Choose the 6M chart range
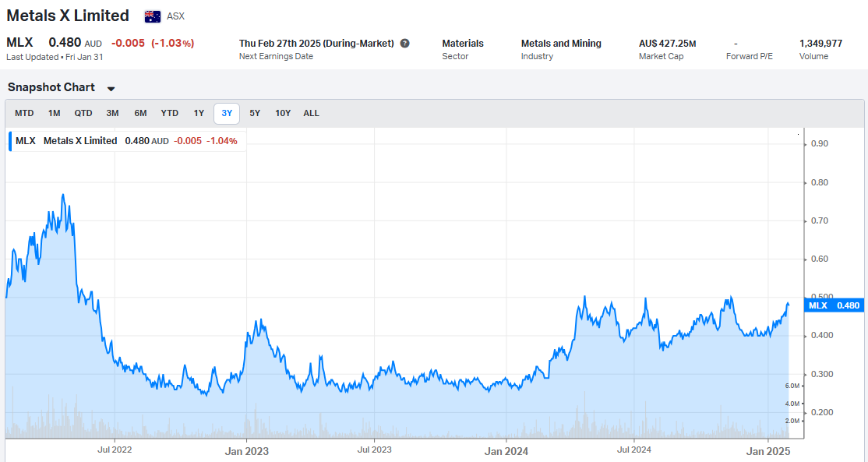The image size is (868, 462). pyautogui.click(x=140, y=114)
